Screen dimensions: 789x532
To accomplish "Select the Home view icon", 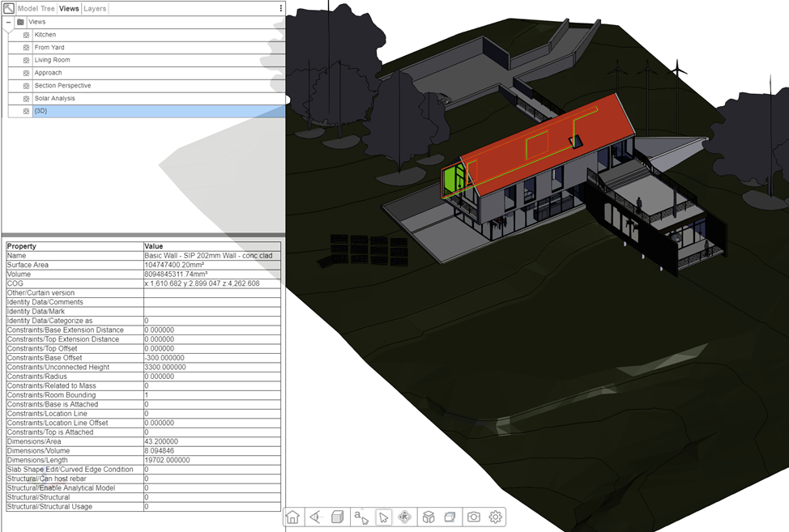I will pos(292,517).
